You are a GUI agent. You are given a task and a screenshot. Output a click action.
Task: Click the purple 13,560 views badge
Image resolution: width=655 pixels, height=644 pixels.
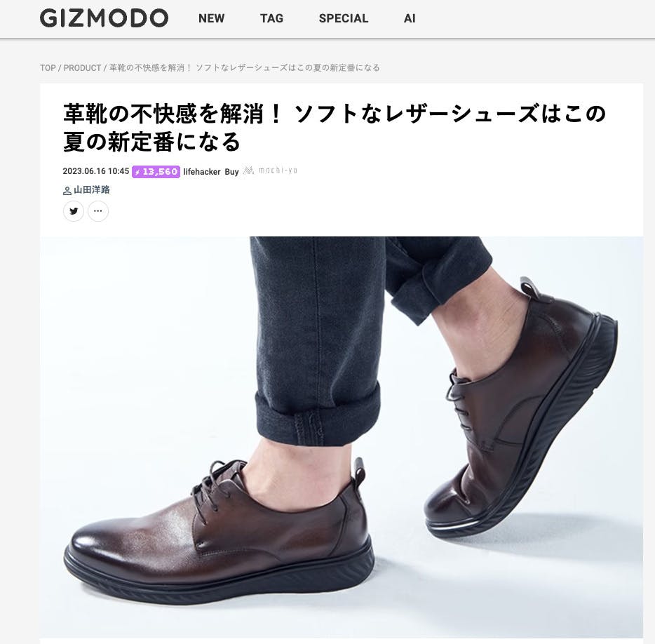tap(156, 172)
